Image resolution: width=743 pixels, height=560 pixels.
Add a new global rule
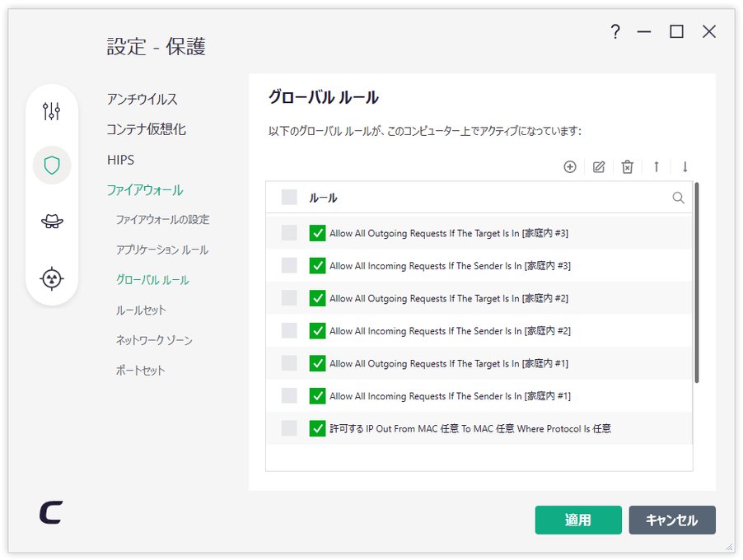point(570,167)
